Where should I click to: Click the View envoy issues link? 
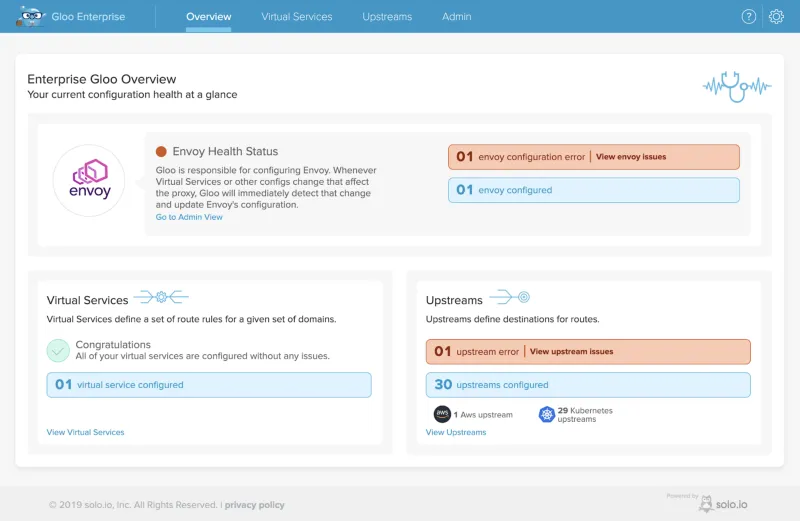631,157
